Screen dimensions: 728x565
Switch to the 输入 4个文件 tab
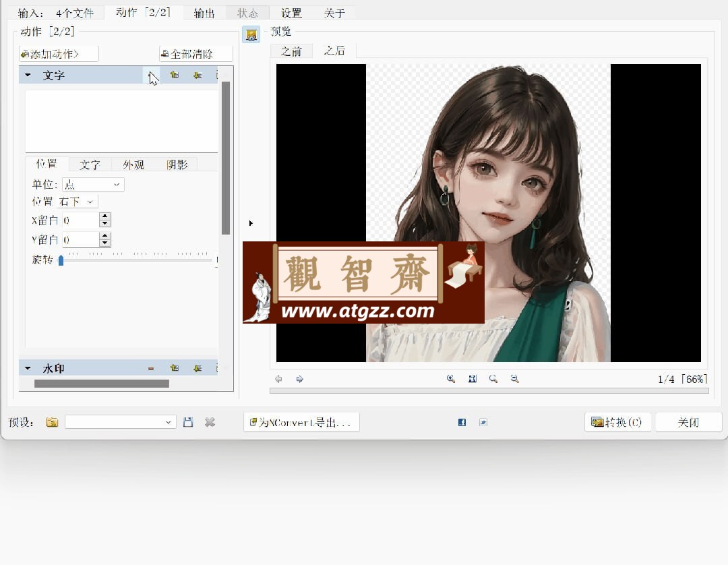pyautogui.click(x=56, y=13)
